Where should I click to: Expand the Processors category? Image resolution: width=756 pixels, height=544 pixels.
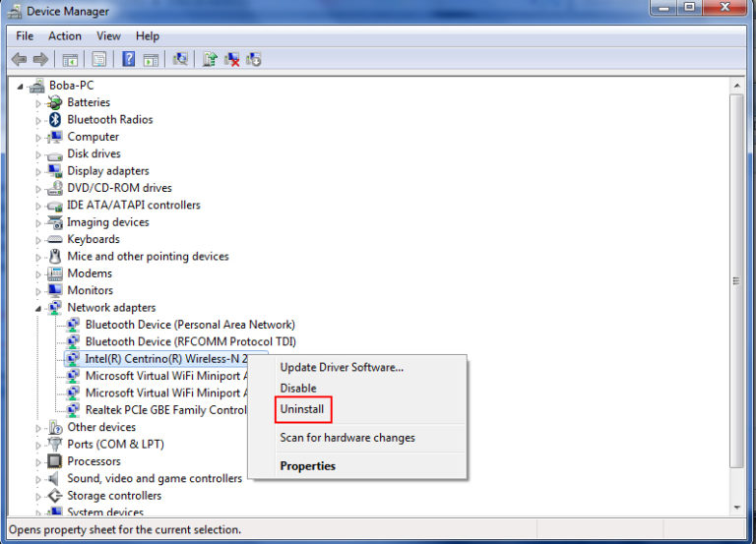(38, 462)
